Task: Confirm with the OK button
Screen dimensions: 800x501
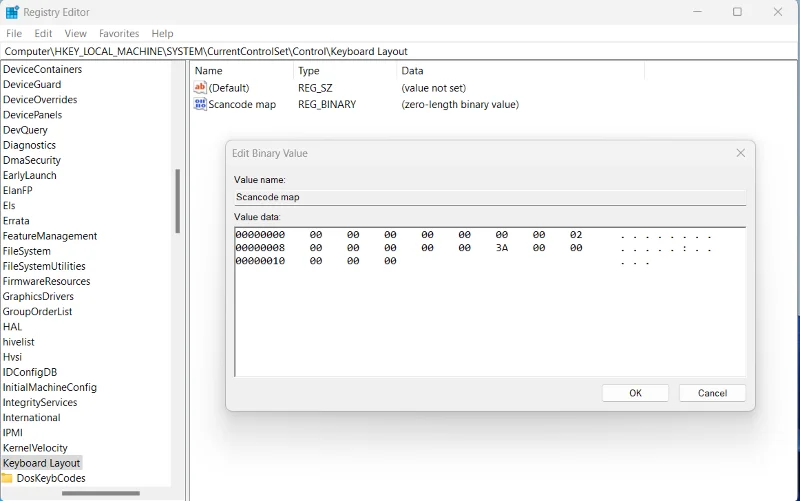Action: 635,393
